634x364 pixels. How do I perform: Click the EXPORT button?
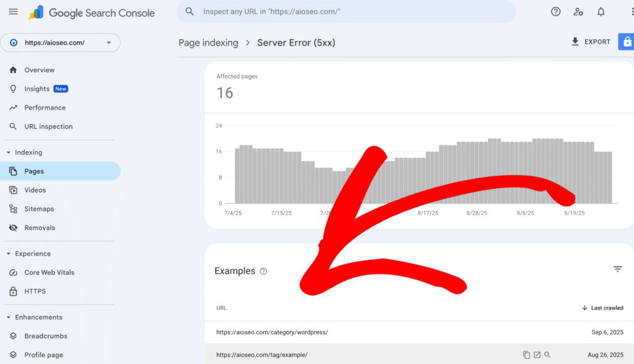[591, 42]
